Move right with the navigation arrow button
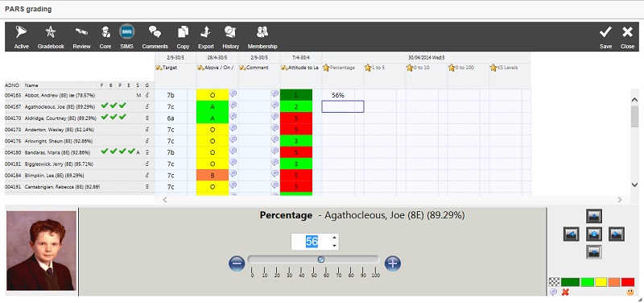This screenshot has width=644, height=303. tap(617, 234)
